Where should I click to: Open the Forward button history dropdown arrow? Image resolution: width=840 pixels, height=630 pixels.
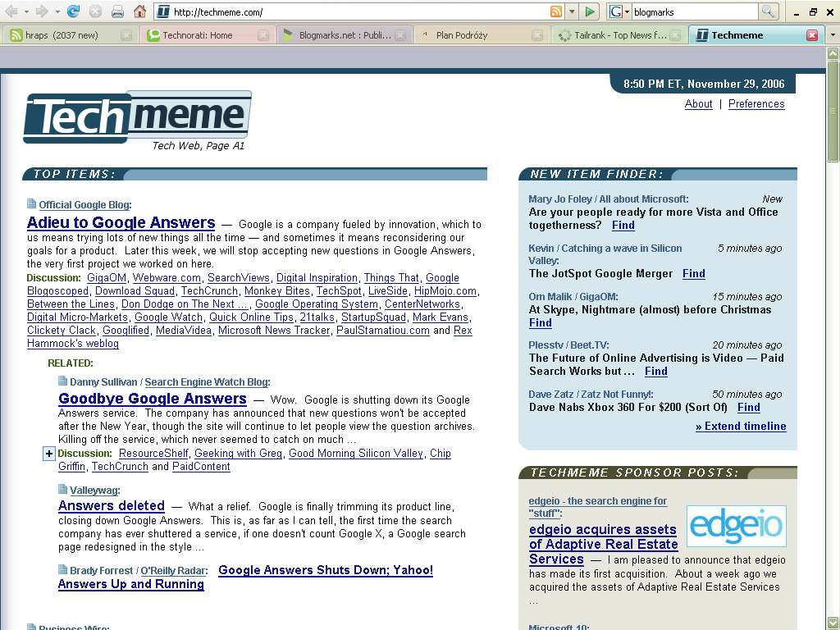pos(57,11)
